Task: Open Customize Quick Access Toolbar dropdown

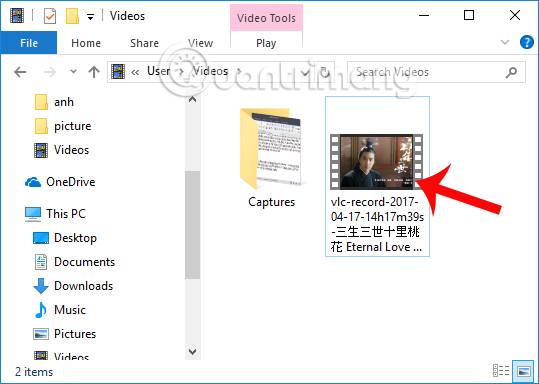Action: coord(90,16)
